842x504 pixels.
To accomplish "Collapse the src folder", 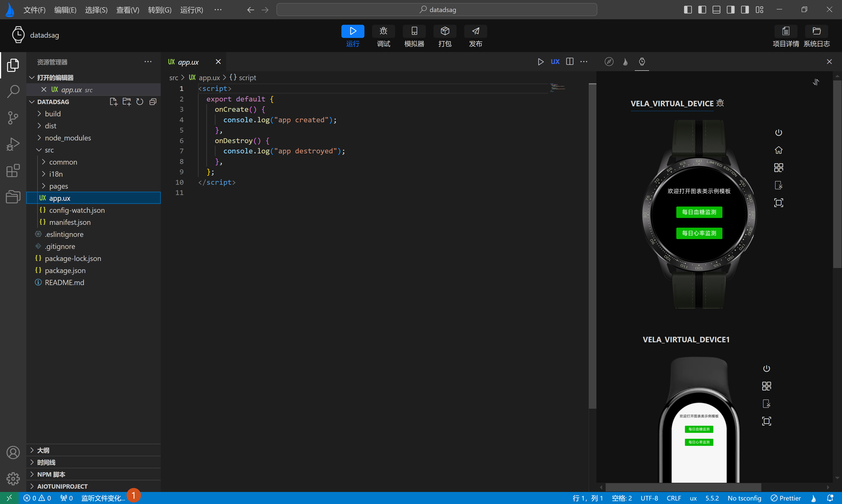I will point(49,150).
